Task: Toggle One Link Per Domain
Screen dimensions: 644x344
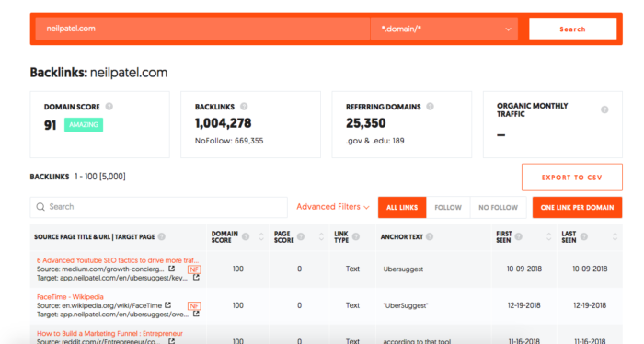Action: pos(577,207)
